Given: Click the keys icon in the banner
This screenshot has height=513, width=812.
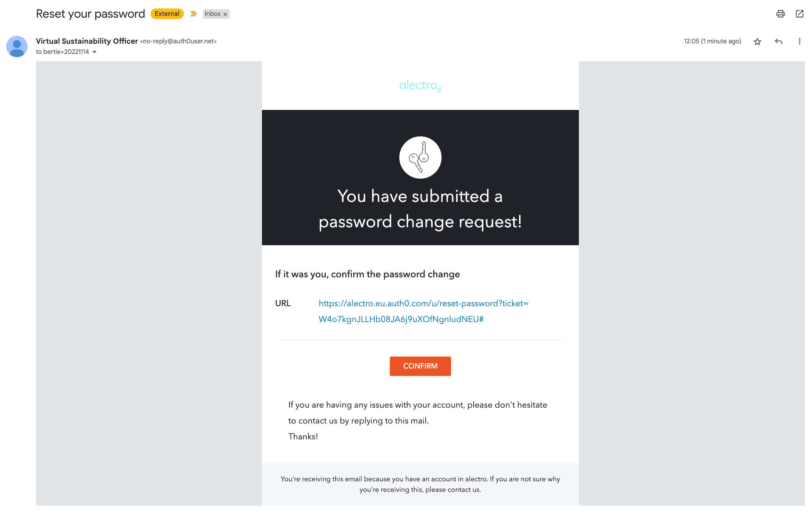Looking at the screenshot, I should pos(420,157).
